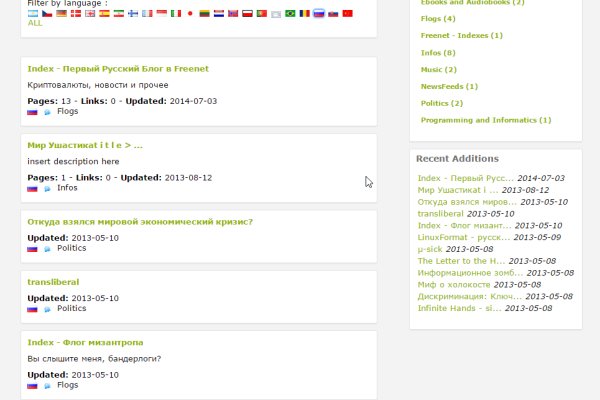Viewport: 600px width, 400px height.
Task: Open the transliberal entry title
Action: 53,282
